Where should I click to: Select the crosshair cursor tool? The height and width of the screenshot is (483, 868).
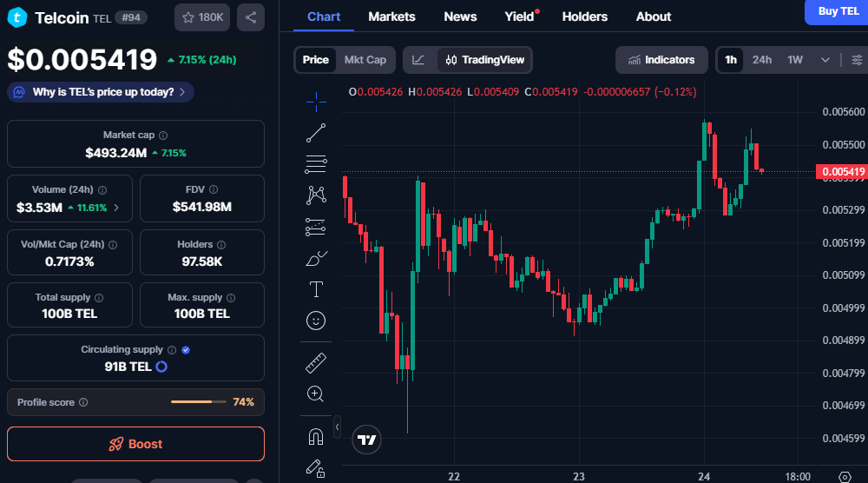pos(317,102)
